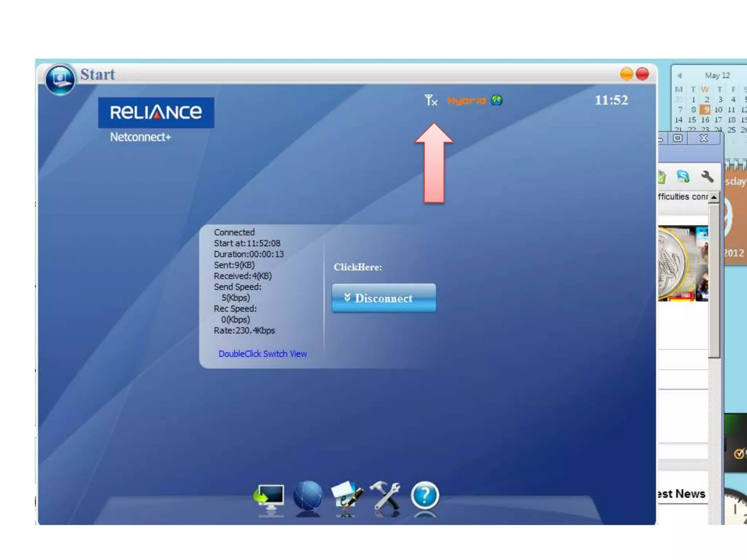Click the scrollbar up arrow

tap(714, 197)
